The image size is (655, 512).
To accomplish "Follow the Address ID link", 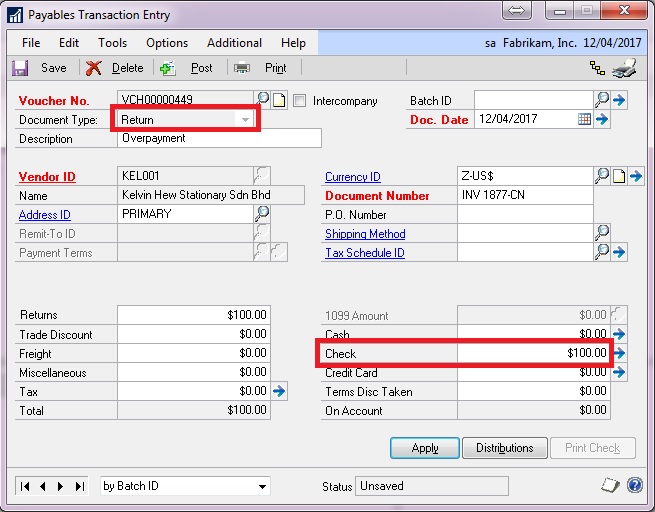I will [x=45, y=215].
